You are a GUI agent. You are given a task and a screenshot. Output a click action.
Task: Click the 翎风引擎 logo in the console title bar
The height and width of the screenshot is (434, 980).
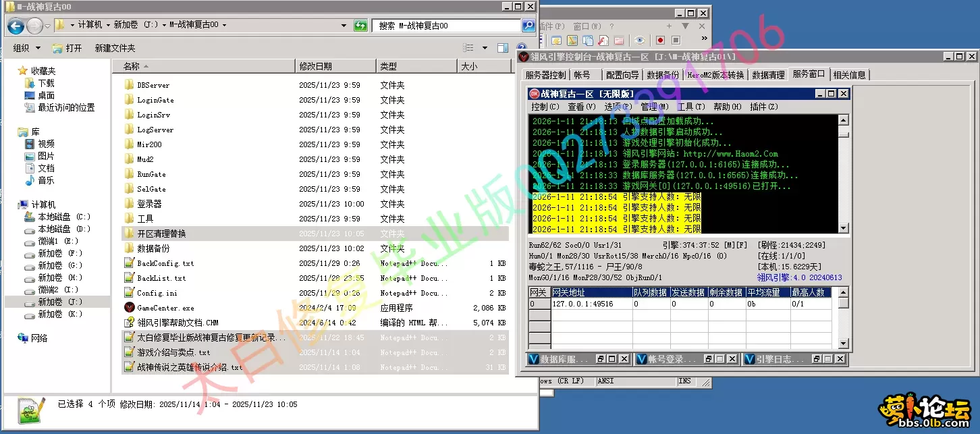pos(523,56)
